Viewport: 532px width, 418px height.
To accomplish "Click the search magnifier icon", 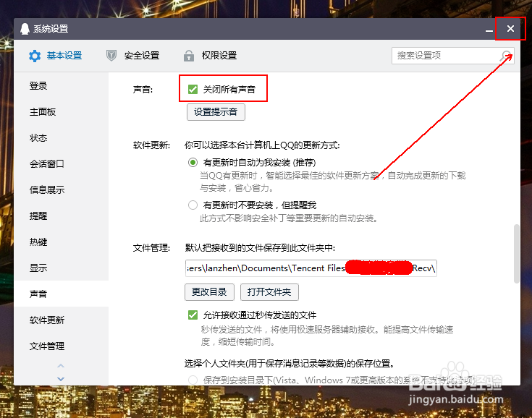I will (505, 56).
